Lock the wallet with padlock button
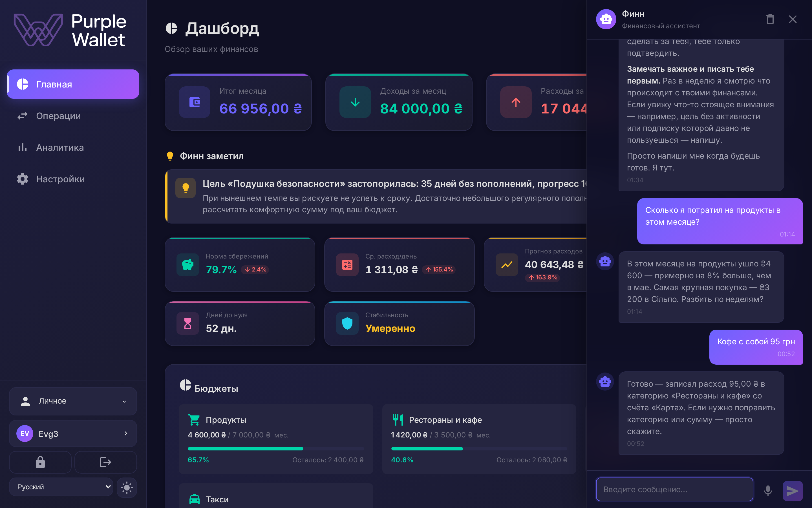Screen dimensions: 812x508 point(40,462)
